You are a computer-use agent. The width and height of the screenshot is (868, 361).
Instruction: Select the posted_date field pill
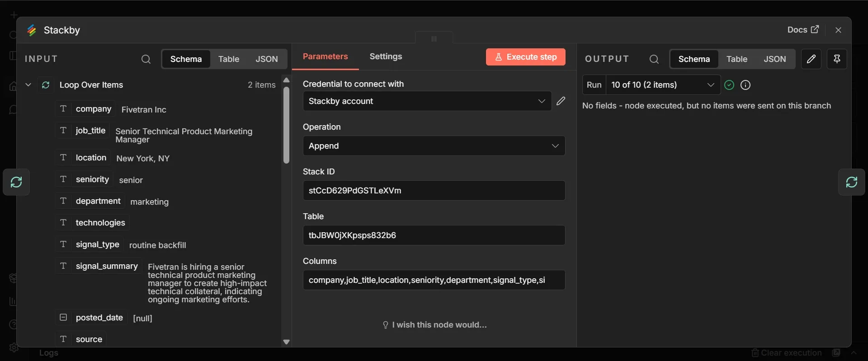point(91,318)
